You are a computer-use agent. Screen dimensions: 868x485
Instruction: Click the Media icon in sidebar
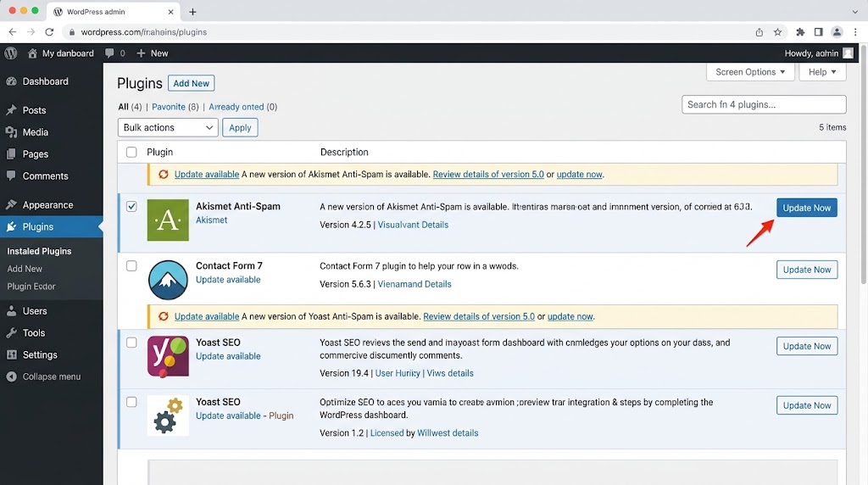(11, 132)
